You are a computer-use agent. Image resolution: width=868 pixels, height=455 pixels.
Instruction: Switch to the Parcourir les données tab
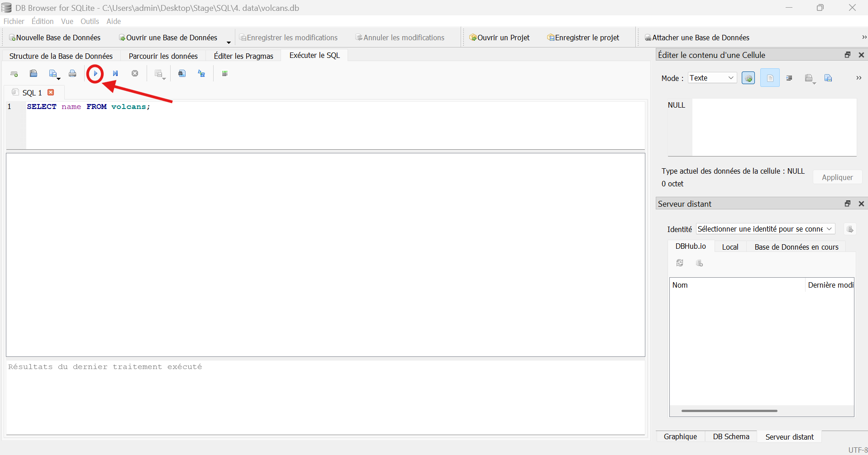point(163,55)
